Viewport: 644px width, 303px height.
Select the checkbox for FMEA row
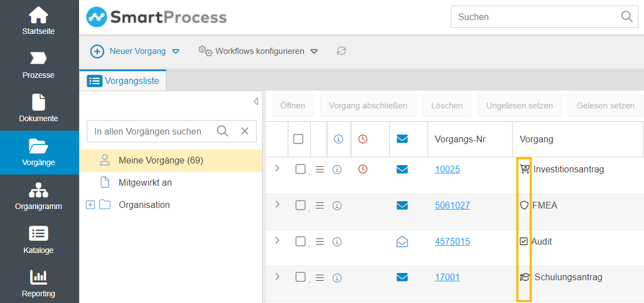(301, 206)
